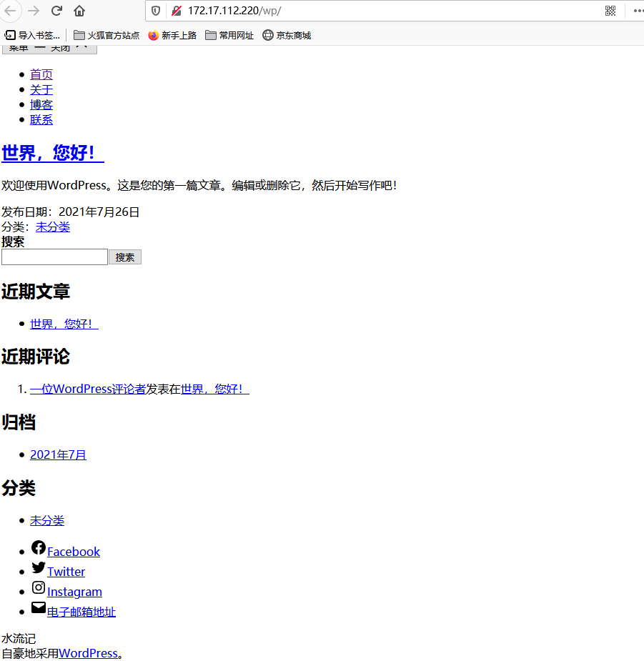The width and height of the screenshot is (644, 661).
Task: Open the 2021年7月 archive link
Action: (x=58, y=454)
